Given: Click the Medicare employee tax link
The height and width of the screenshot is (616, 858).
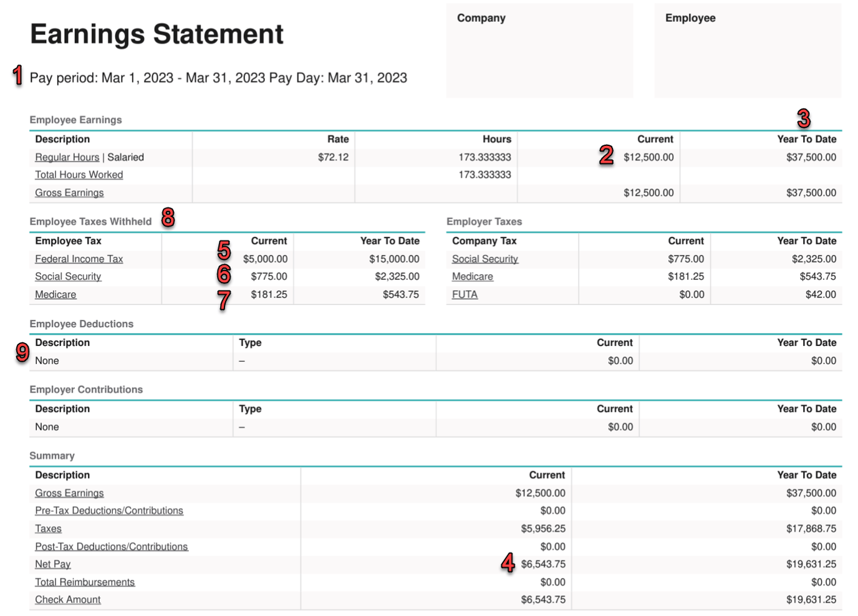Looking at the screenshot, I should click(x=55, y=294).
